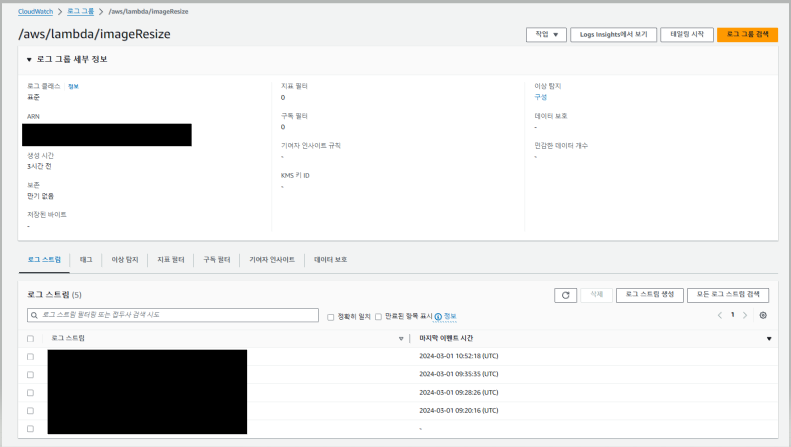
Task: Click the refresh log streams icon button
Action: (x=565, y=295)
